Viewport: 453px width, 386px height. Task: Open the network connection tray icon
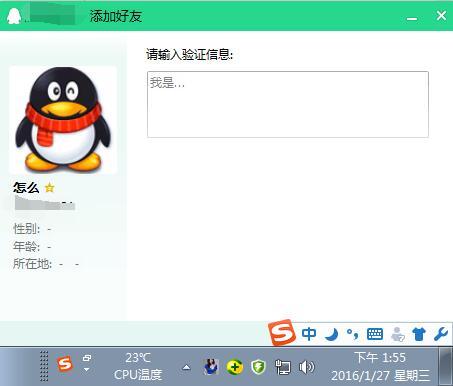[x=283, y=367]
